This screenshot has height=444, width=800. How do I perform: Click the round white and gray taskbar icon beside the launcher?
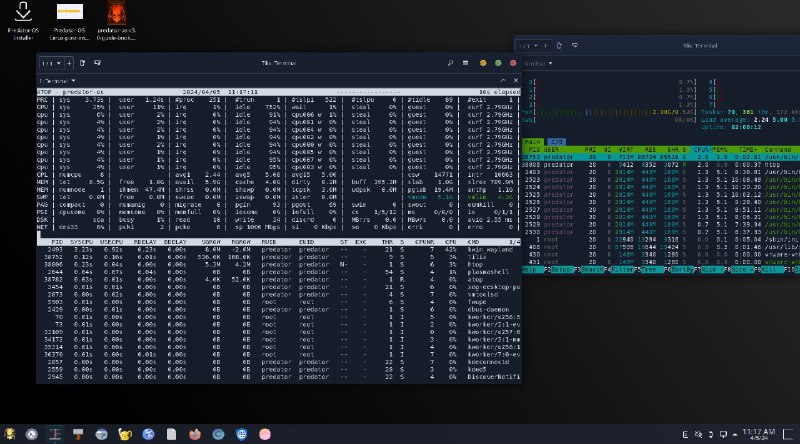tap(32, 434)
